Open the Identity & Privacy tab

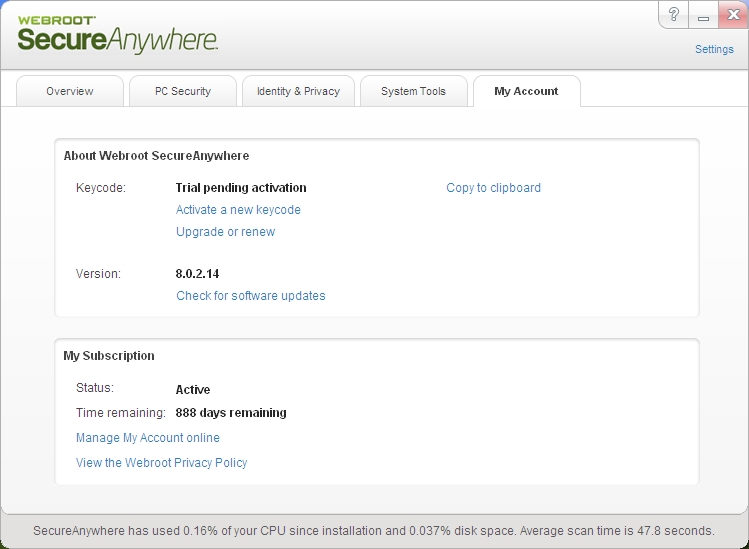(299, 91)
